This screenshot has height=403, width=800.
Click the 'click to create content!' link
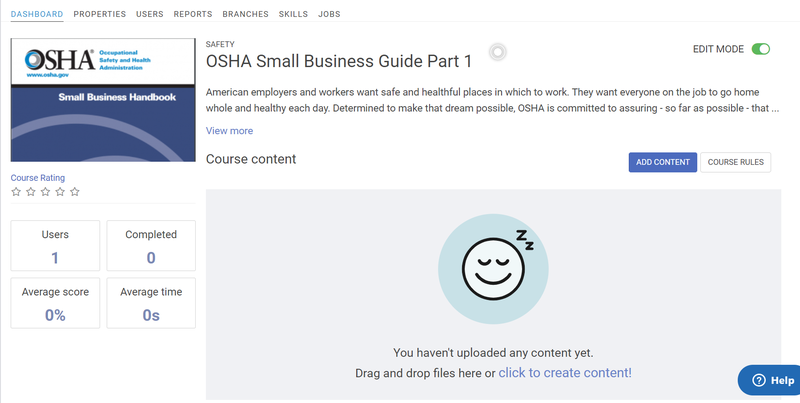[x=565, y=373]
